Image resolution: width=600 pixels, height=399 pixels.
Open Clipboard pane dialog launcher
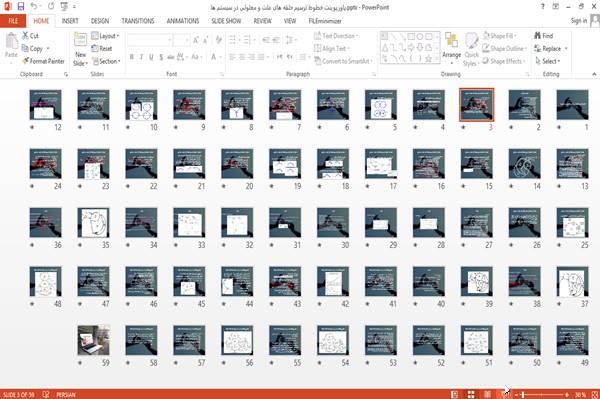tap(66, 75)
